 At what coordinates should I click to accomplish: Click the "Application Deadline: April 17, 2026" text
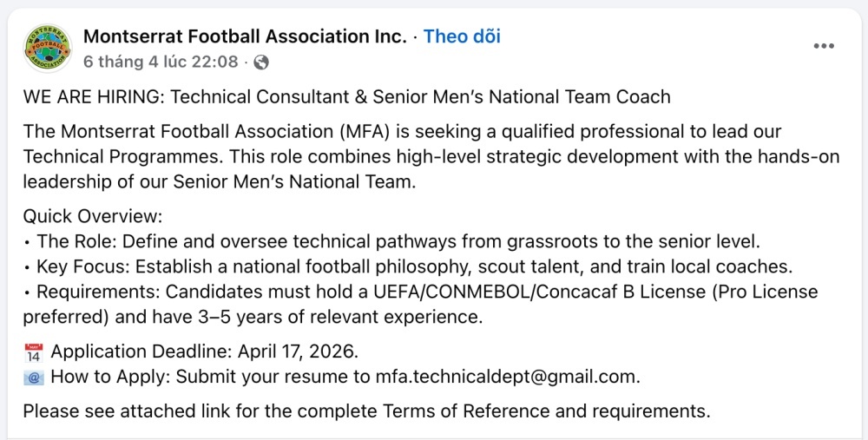point(204,352)
